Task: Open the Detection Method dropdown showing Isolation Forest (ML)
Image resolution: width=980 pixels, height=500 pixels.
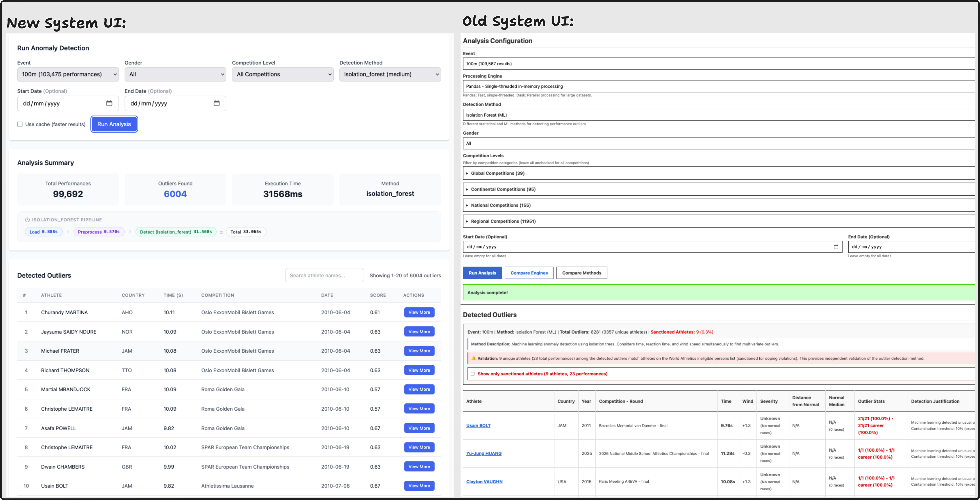Action: [719, 115]
